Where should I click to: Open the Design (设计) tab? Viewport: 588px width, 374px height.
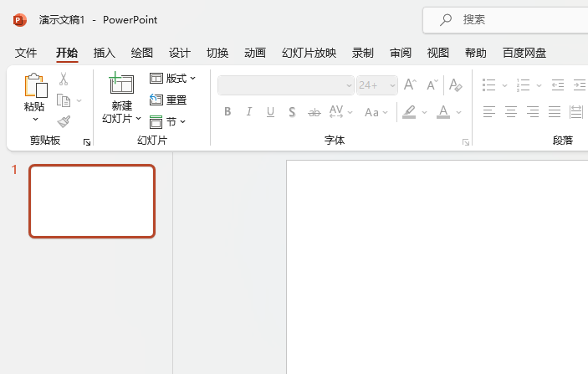coord(179,53)
